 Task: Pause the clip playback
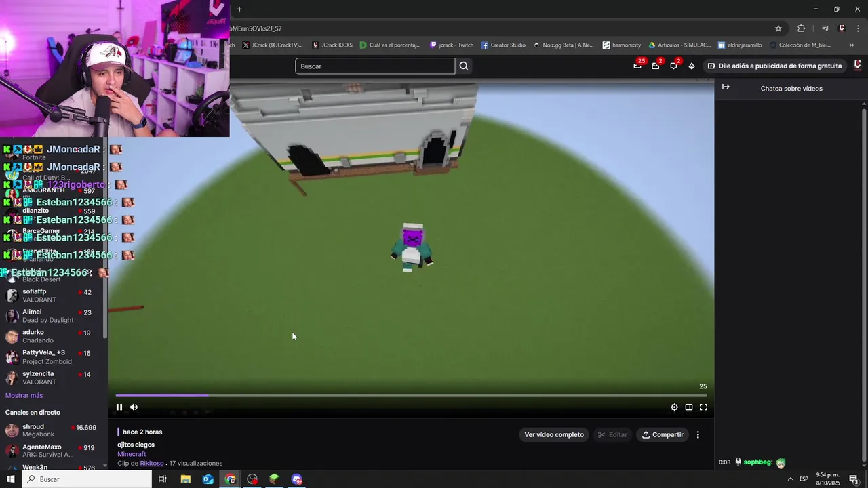(119, 407)
